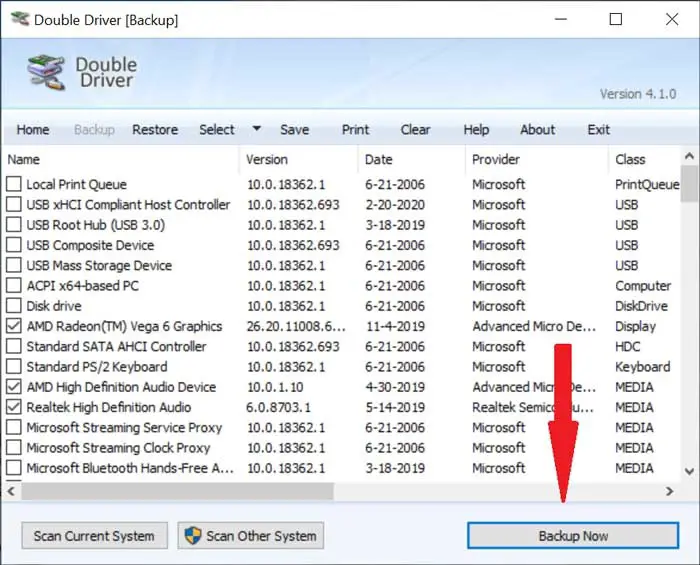Check USB xHCI Compliant Host Controller
This screenshot has width=700, height=565.
coord(14,204)
